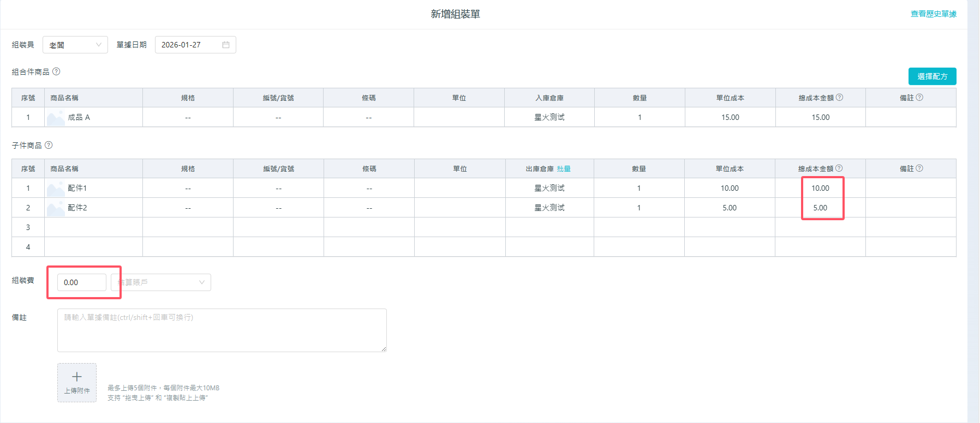The width and height of the screenshot is (980, 423).
Task: Click help icon next to 組合件商品
Action: tap(56, 71)
